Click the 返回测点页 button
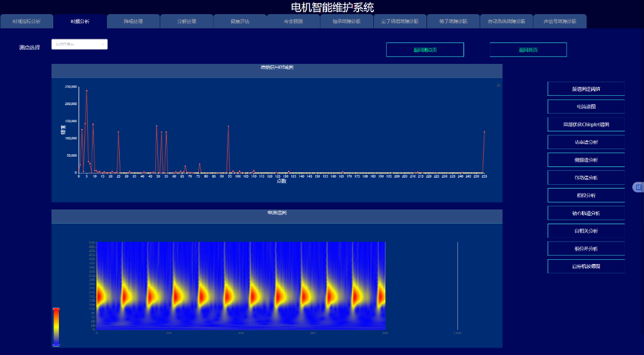This screenshot has width=644, height=355. [x=424, y=50]
